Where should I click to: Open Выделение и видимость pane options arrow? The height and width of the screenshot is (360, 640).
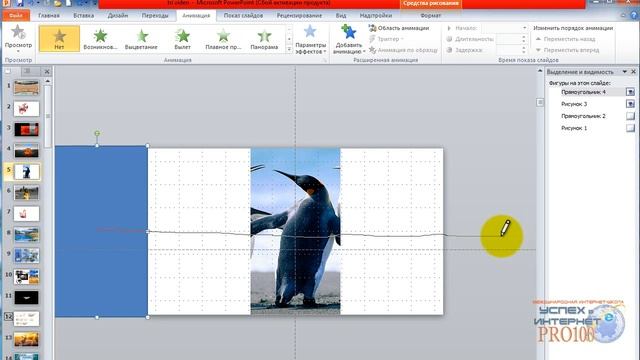click(624, 71)
